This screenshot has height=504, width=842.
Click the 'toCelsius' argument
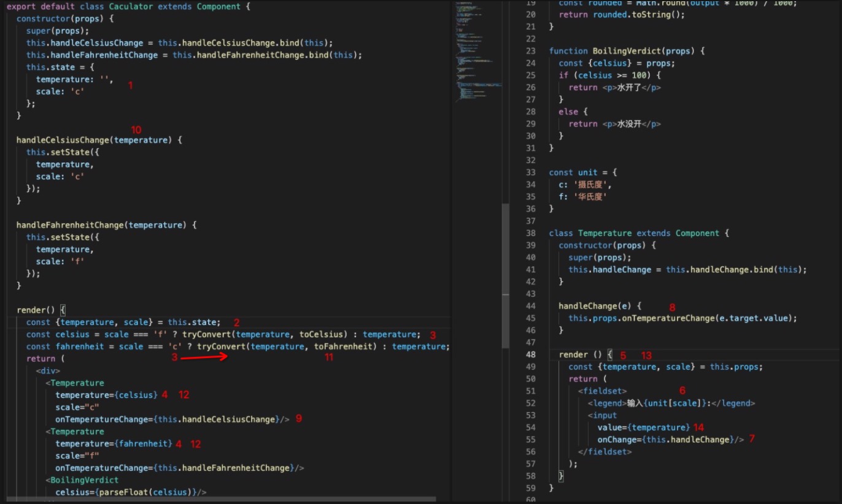click(321, 334)
